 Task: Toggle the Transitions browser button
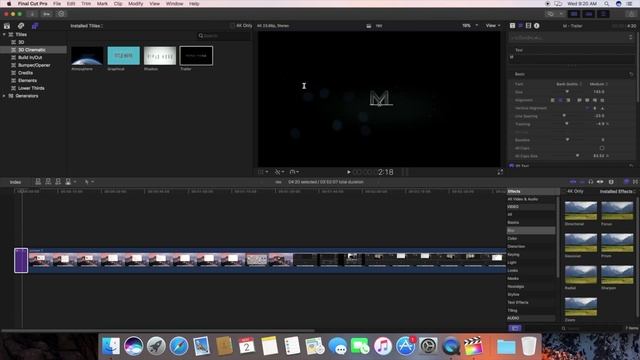[x=636, y=182]
